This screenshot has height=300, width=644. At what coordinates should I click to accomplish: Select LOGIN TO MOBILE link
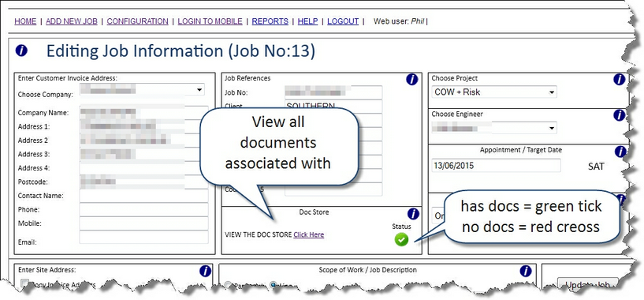210,21
